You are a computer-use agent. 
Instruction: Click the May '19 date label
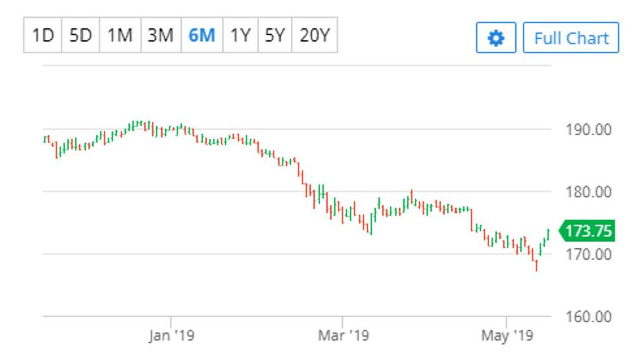tap(507, 335)
